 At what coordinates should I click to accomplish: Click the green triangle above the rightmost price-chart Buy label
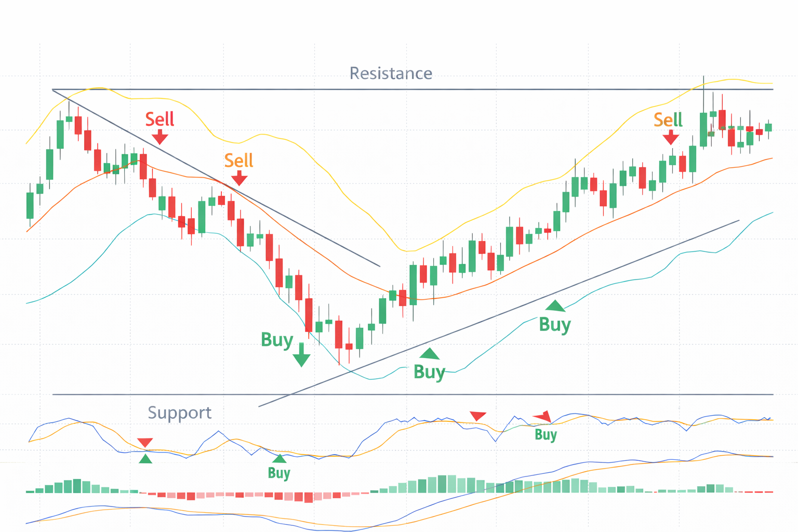[x=555, y=305]
